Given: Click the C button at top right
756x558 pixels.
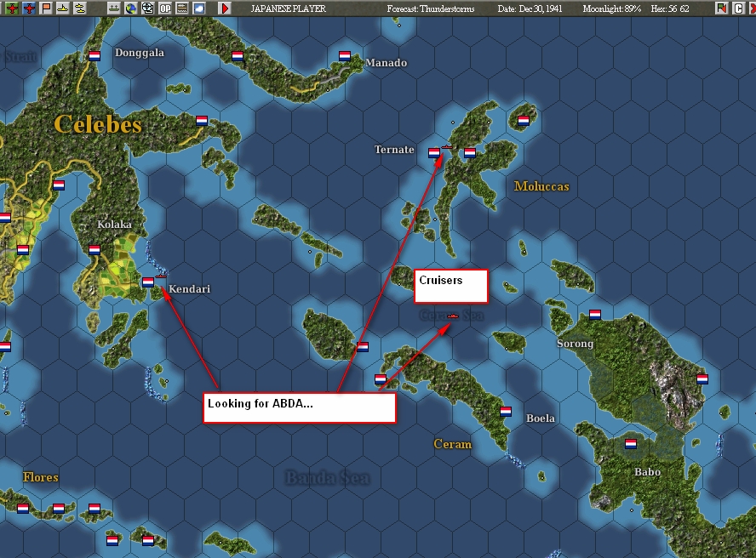Looking at the screenshot, I should pos(738,9).
